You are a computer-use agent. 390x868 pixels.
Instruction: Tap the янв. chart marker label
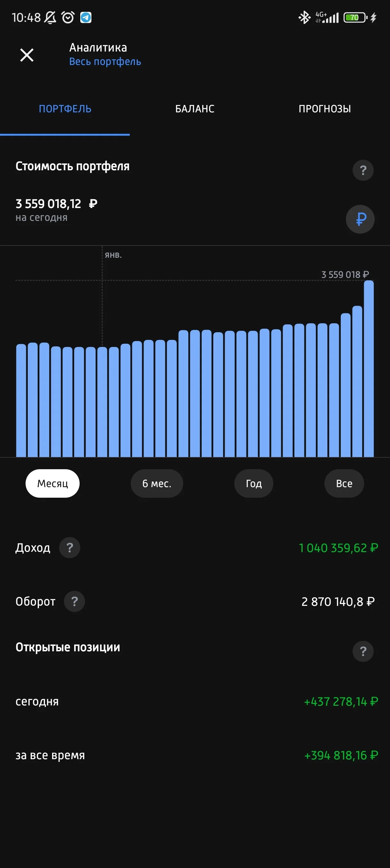(113, 255)
